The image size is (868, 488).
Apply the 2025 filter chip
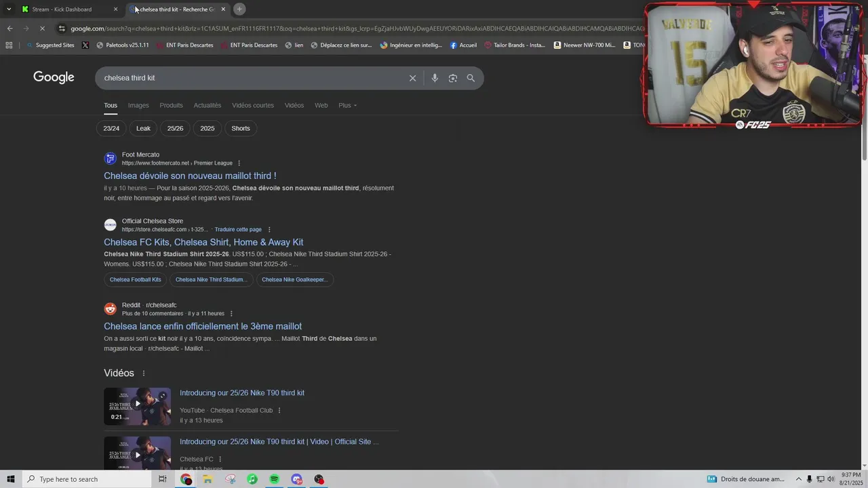[208, 128]
